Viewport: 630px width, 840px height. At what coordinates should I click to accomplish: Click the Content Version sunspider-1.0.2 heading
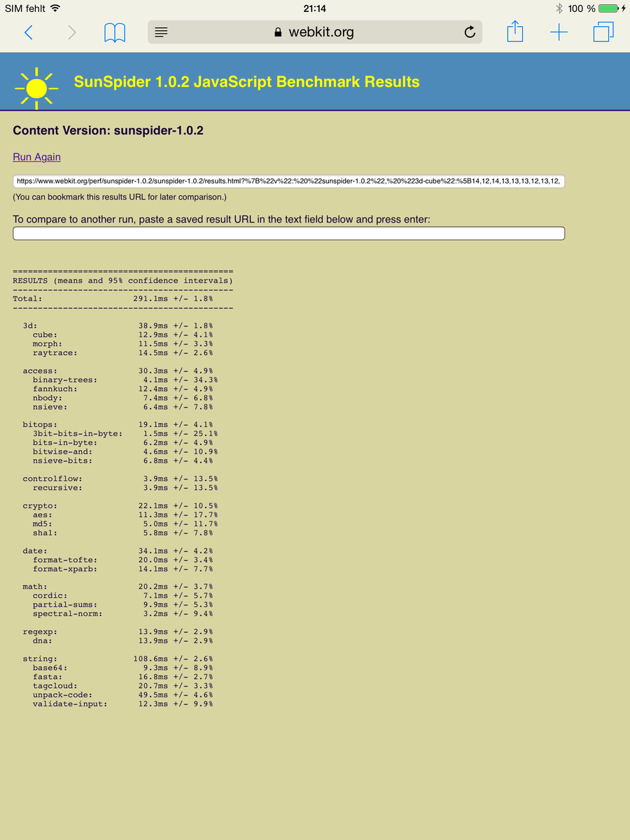(x=108, y=130)
